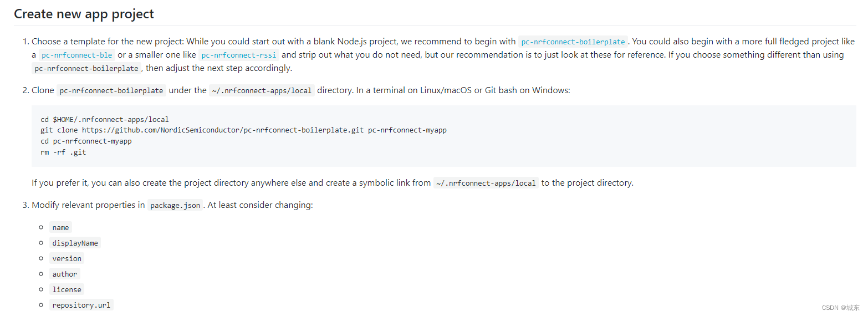This screenshot has height=316, width=868.
Task: Click the 'cd $HOME/.nrfconnect-apps/local' command line
Action: tap(105, 119)
